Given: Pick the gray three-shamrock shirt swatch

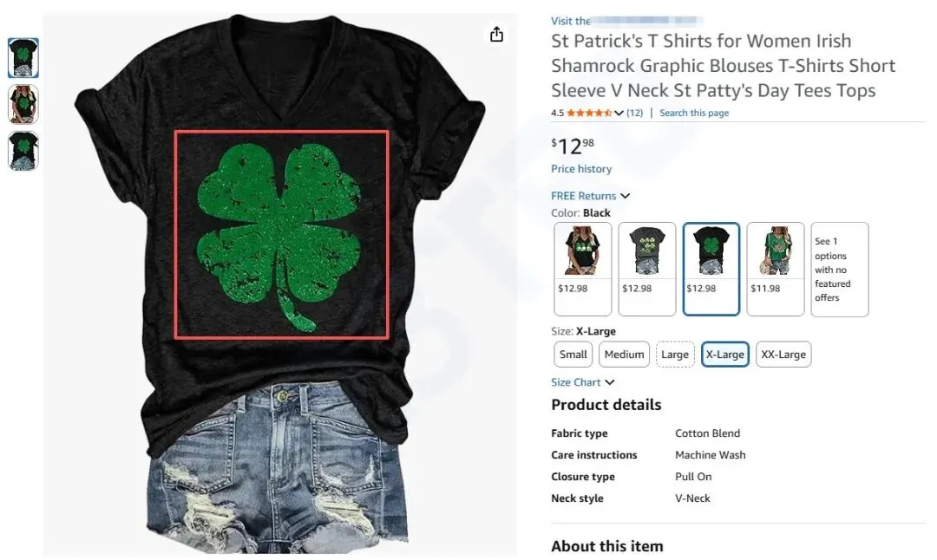Looking at the screenshot, I should [646, 269].
